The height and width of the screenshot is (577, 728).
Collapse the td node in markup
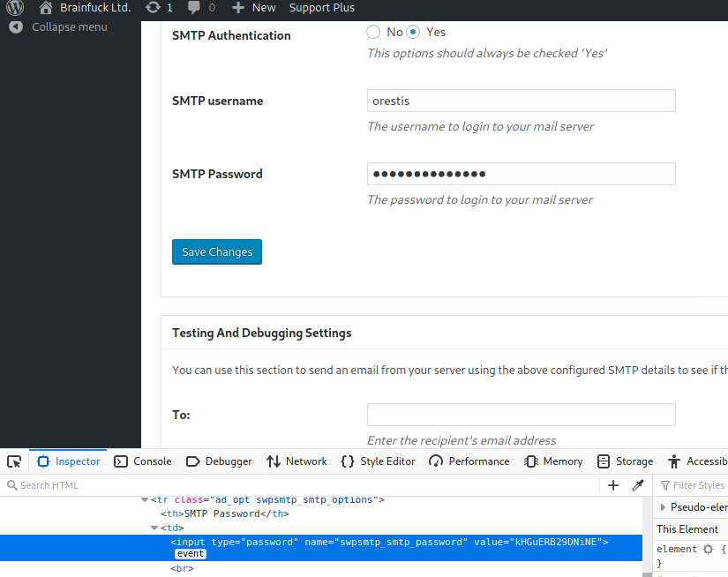[154, 528]
